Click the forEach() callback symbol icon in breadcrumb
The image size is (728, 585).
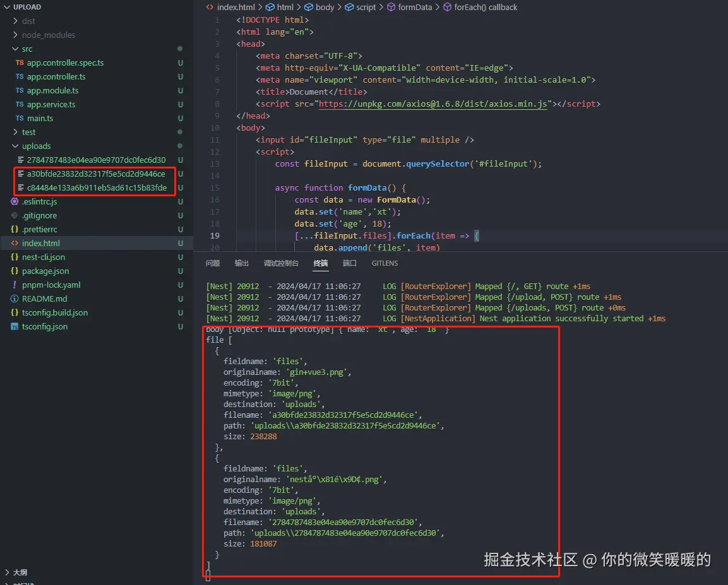(x=447, y=7)
